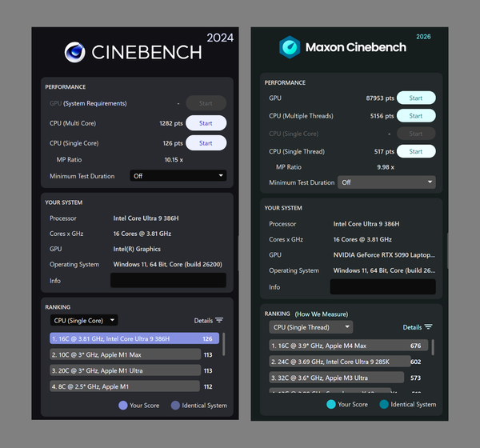Click the 9.98 x MP Ratio value
The width and height of the screenshot is (480, 448).
click(386, 167)
